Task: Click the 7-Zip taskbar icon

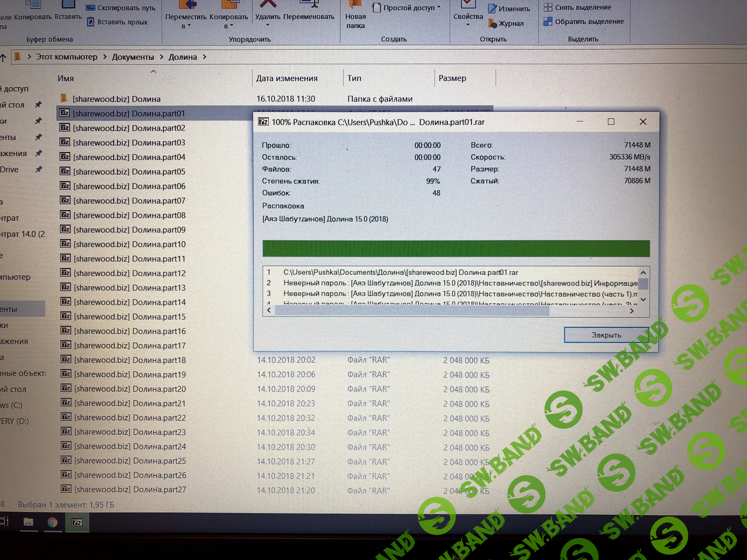Action: 77,523
